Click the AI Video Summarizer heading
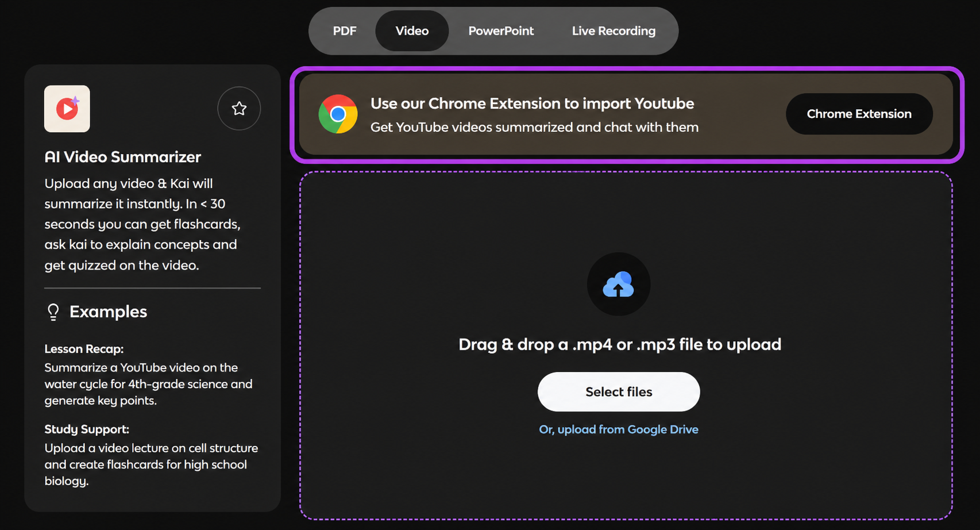 point(123,157)
